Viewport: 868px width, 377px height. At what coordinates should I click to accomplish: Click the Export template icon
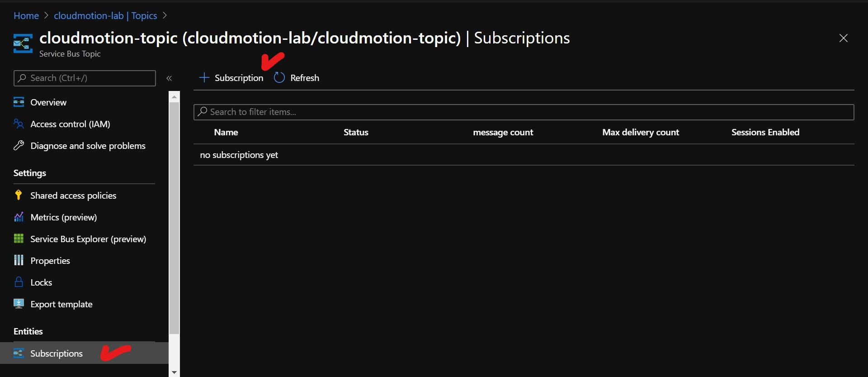[19, 304]
